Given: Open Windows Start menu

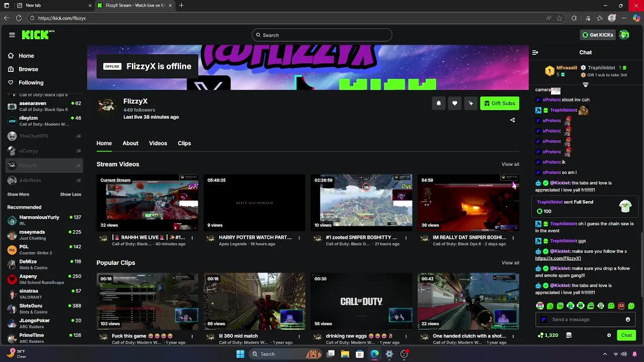Looking at the screenshot, I should click(x=240, y=354).
